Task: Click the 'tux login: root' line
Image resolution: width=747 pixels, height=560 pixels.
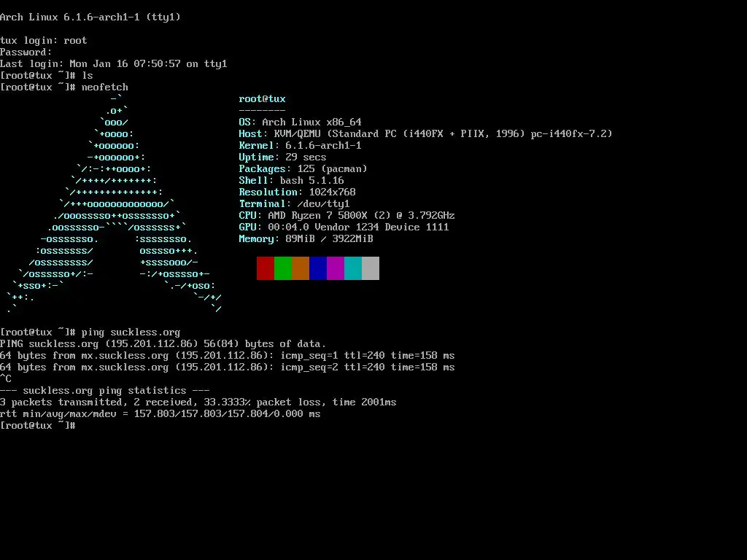Action: click(44, 41)
